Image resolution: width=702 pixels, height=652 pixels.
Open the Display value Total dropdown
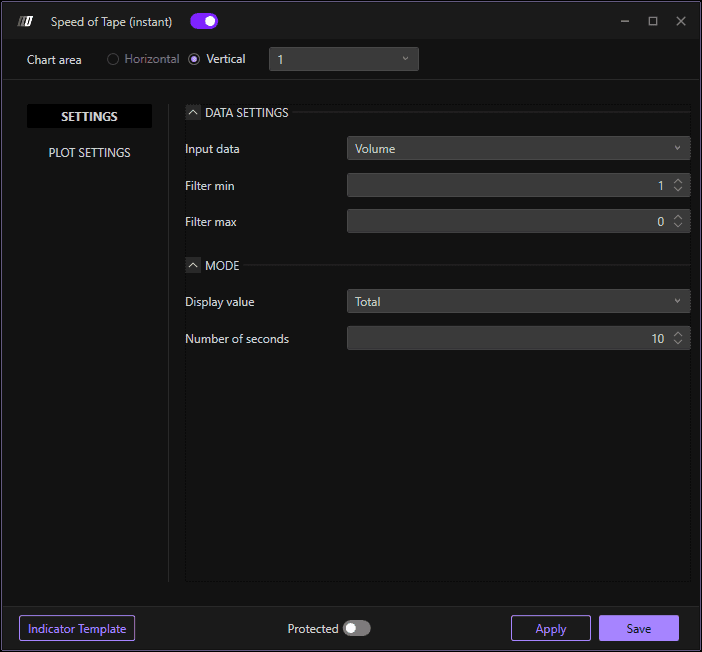(518, 301)
